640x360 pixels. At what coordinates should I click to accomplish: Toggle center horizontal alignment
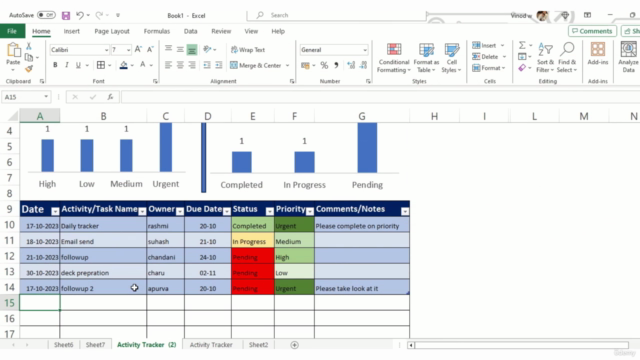[x=180, y=65]
